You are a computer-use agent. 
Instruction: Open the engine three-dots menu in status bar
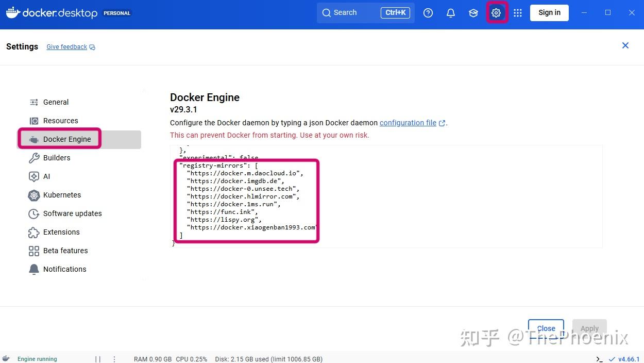click(x=114, y=359)
